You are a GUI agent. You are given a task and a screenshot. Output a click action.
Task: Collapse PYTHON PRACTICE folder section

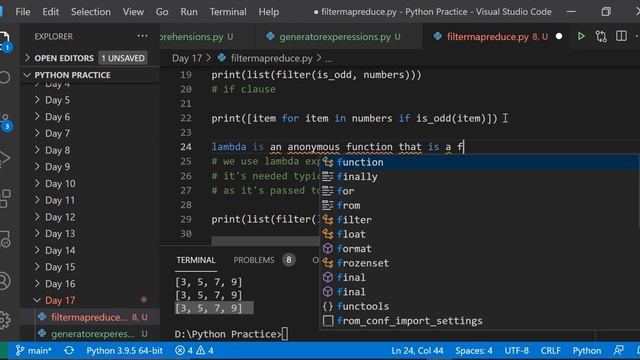(89, 75)
